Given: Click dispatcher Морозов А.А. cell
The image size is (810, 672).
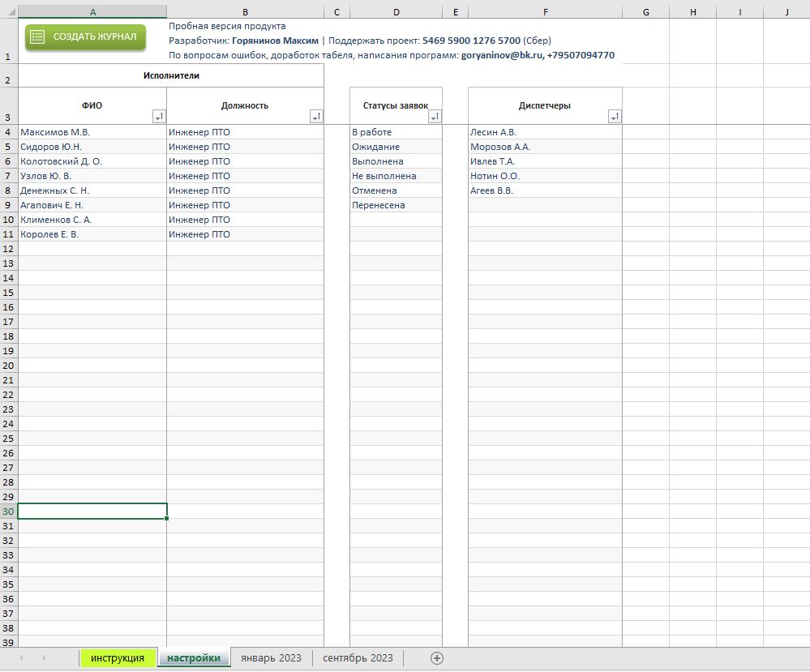Looking at the screenshot, I should 546,147.
